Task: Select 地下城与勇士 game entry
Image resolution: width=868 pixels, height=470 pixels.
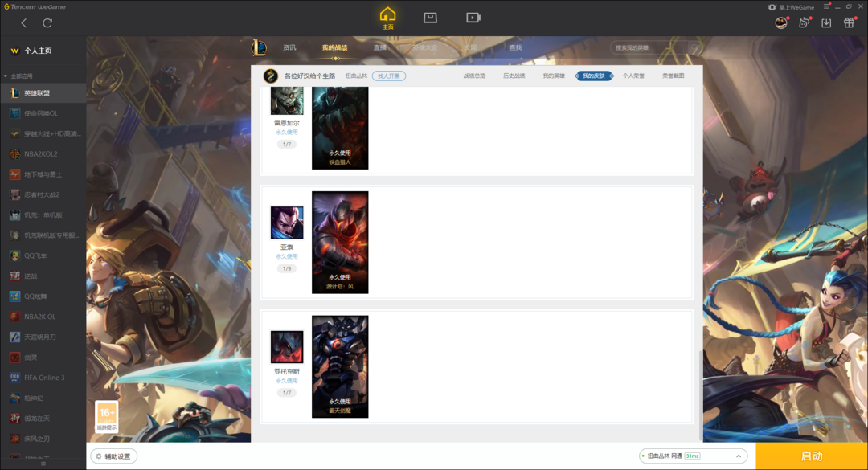Action: (x=43, y=174)
